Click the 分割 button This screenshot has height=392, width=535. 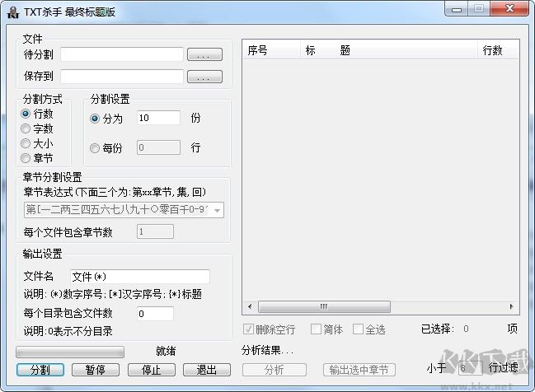click(x=40, y=370)
